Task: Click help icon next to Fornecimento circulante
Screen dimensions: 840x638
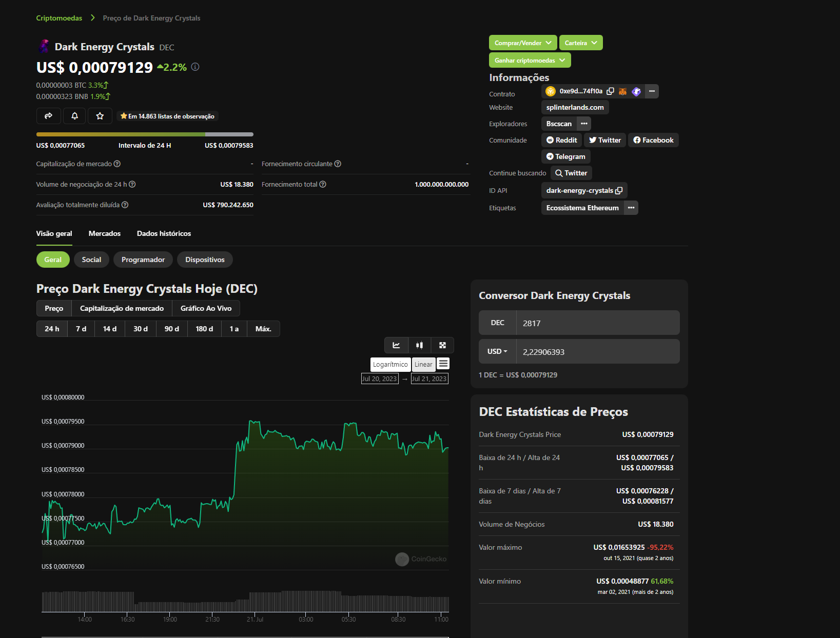Action: [x=338, y=164]
